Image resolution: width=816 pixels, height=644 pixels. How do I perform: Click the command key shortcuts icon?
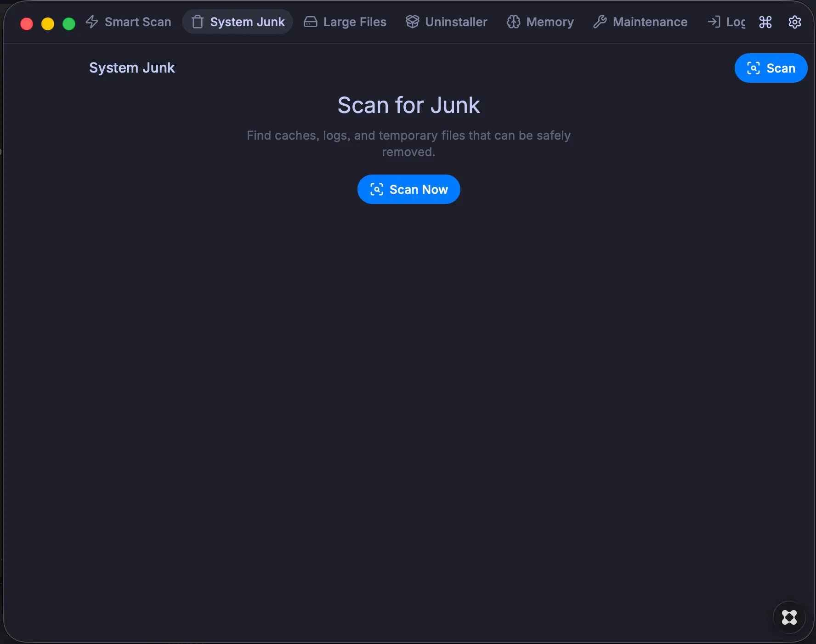pyautogui.click(x=765, y=22)
